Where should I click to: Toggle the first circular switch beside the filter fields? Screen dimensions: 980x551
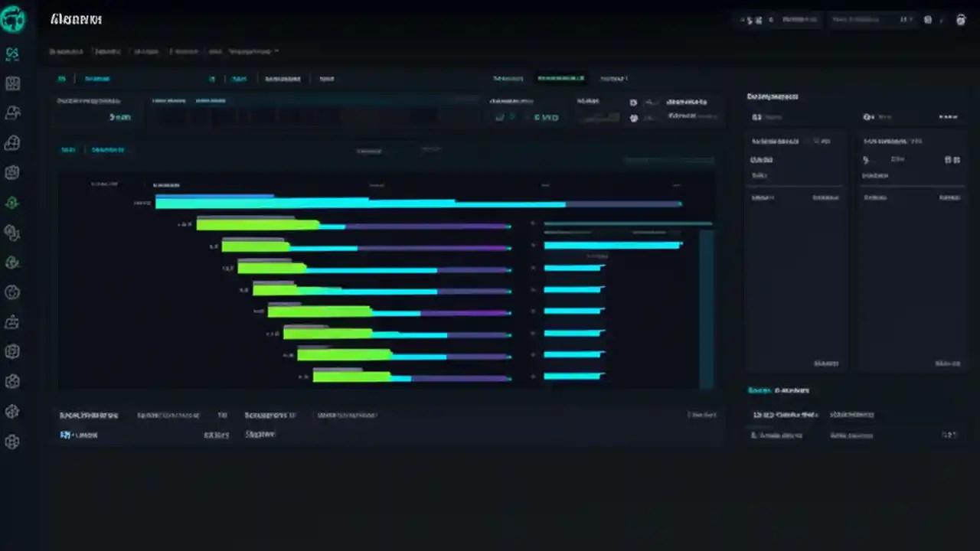tap(633, 102)
